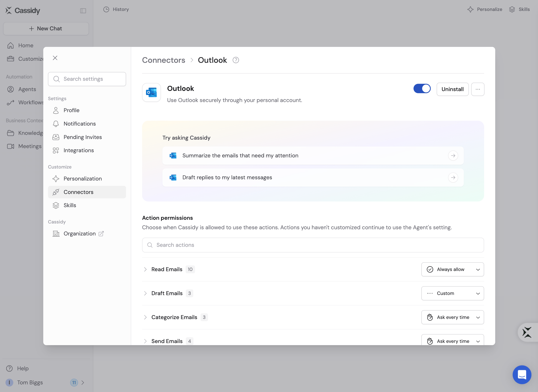Image resolution: width=538 pixels, height=392 pixels.
Task: Open Send Emails Ask every time dropdown
Action: point(453,340)
